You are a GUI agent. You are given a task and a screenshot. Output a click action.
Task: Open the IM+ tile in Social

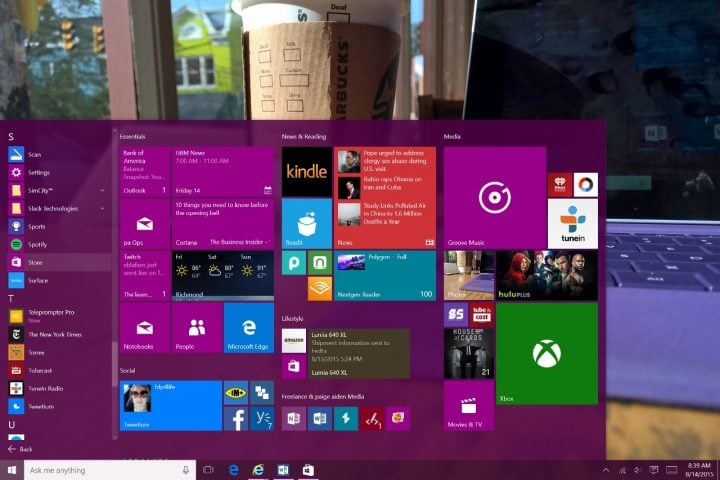coord(236,393)
